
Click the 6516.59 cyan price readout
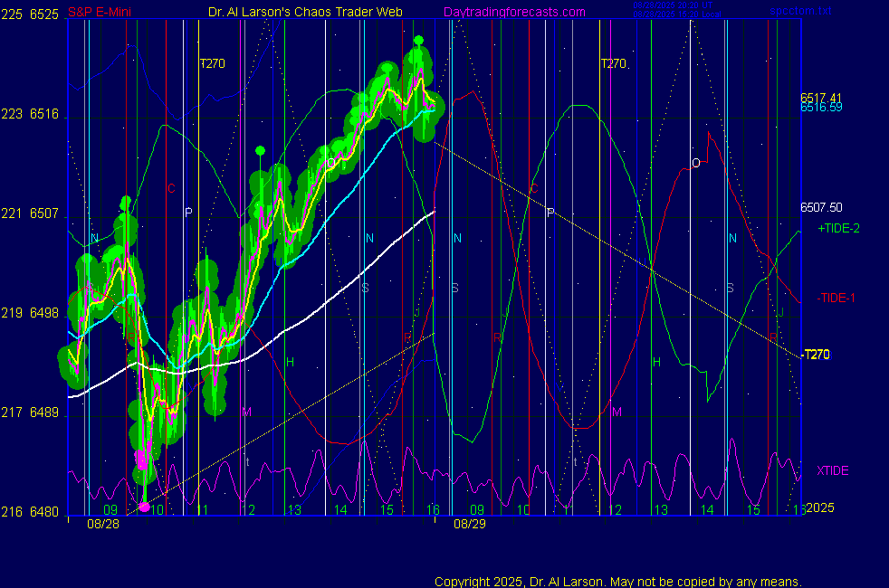[x=821, y=108]
